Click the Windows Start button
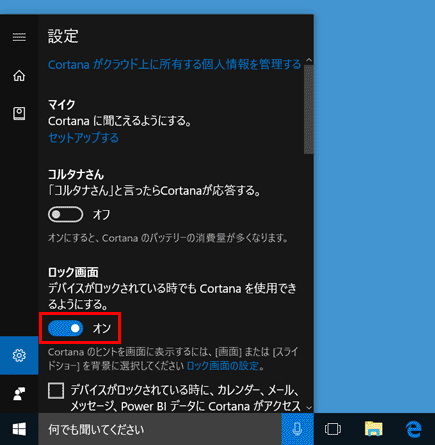This screenshot has height=445, width=435. click(19, 429)
